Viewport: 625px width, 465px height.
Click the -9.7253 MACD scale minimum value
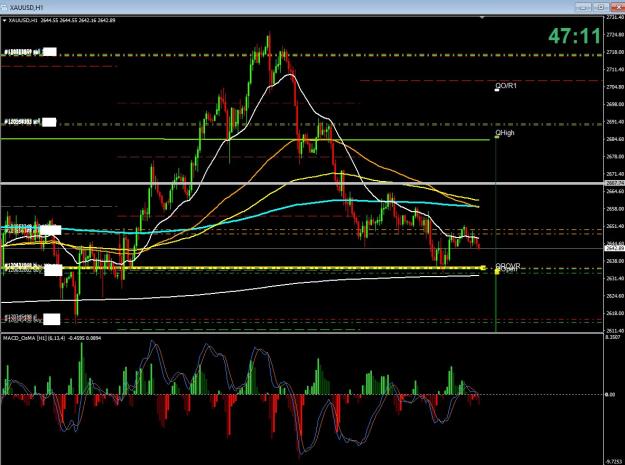point(614,461)
